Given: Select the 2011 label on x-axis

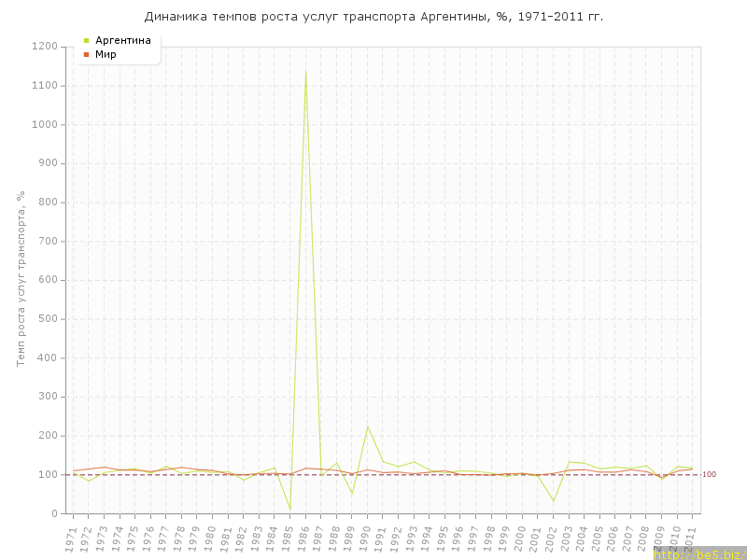Looking at the screenshot, I should pyautogui.click(x=691, y=538).
